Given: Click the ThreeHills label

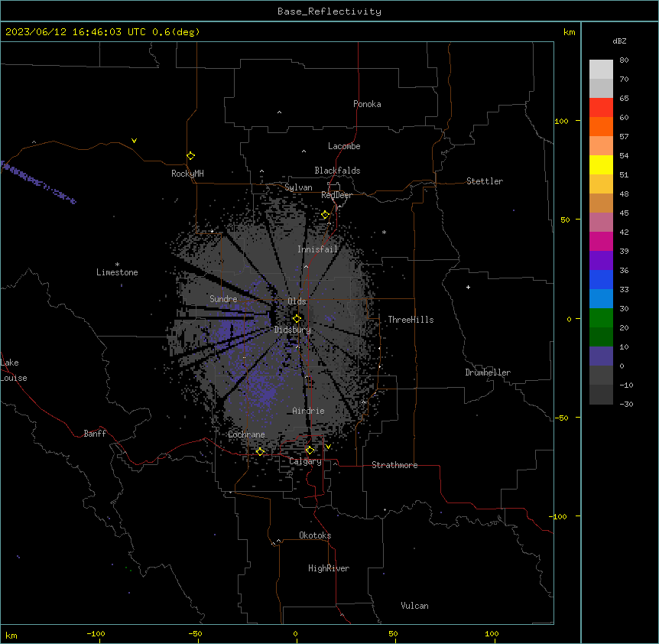Looking at the screenshot, I should [x=411, y=320].
